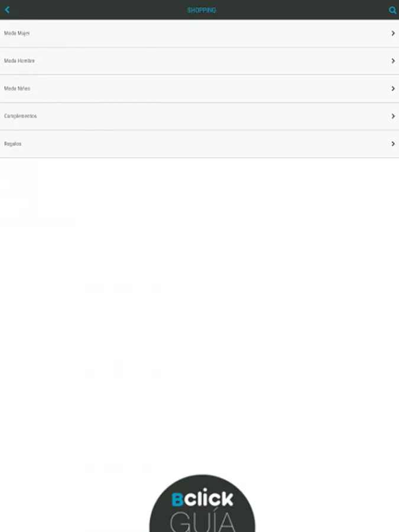Viewport: 399px width, 532px height.
Task: Click the white word click in logo
Action: (x=209, y=498)
